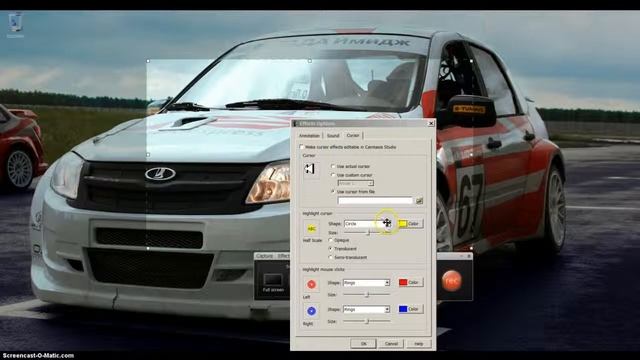Click the red rec record button

click(x=451, y=281)
